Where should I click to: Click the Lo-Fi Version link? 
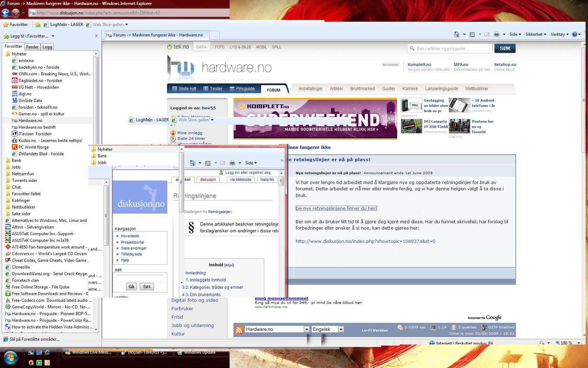point(374,330)
